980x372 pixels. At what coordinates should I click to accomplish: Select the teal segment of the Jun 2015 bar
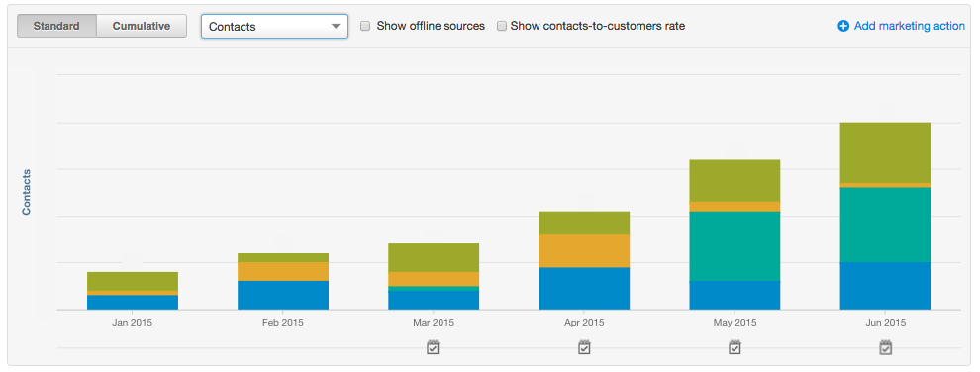click(x=885, y=225)
